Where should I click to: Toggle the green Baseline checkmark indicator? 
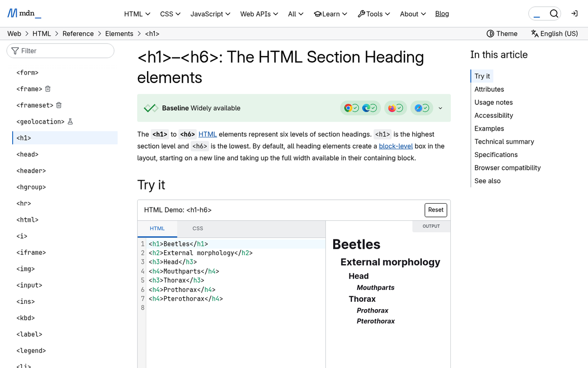point(150,107)
